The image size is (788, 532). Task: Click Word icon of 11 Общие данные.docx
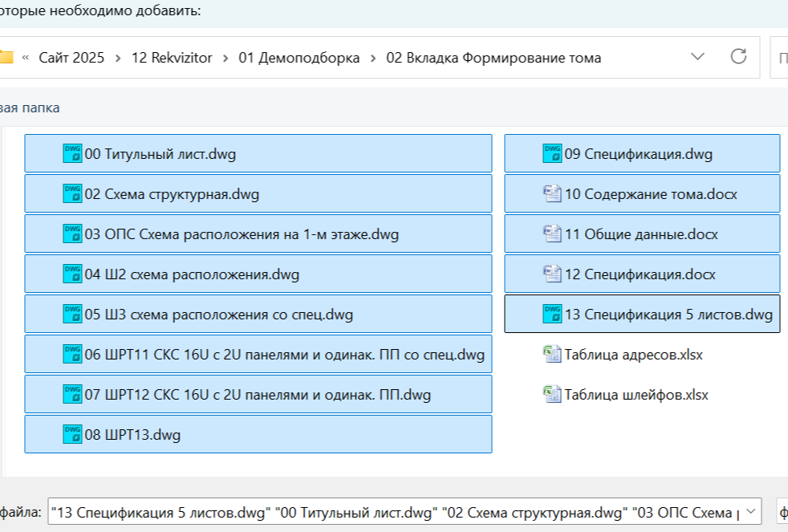[x=552, y=234]
